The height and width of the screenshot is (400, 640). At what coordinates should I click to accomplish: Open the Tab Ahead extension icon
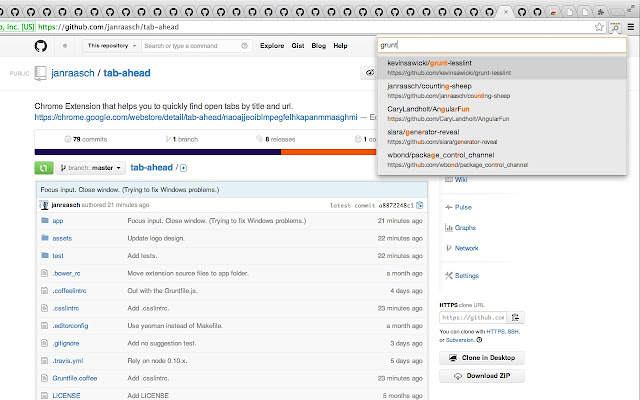click(x=614, y=27)
